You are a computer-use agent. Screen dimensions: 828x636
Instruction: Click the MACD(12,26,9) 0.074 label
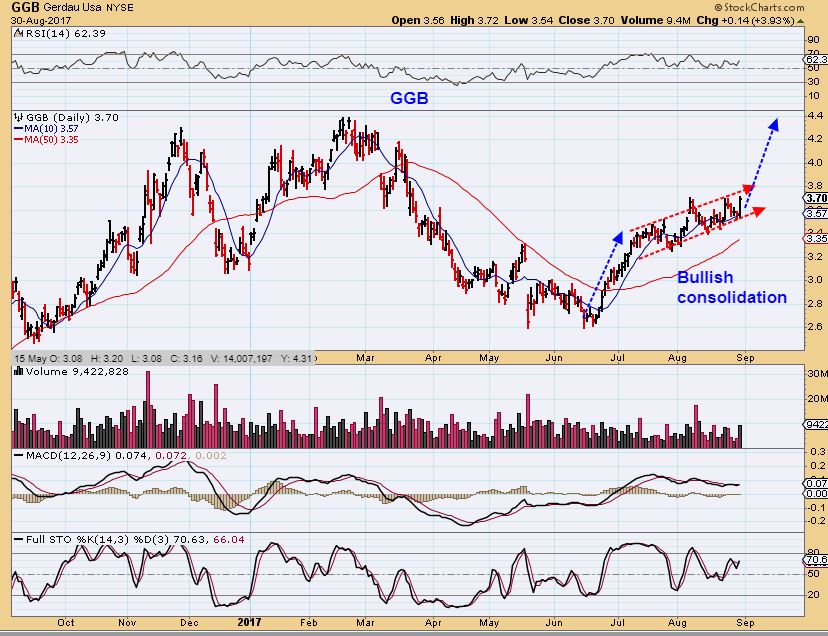tap(88, 455)
